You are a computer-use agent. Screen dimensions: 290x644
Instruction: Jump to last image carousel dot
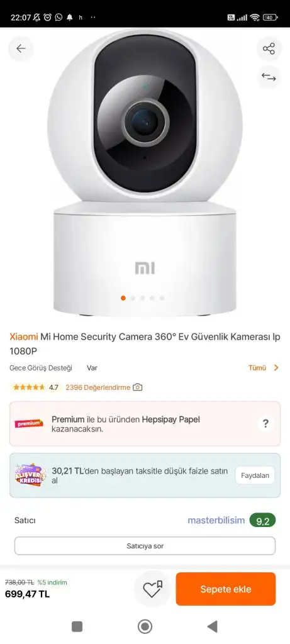[x=162, y=298]
